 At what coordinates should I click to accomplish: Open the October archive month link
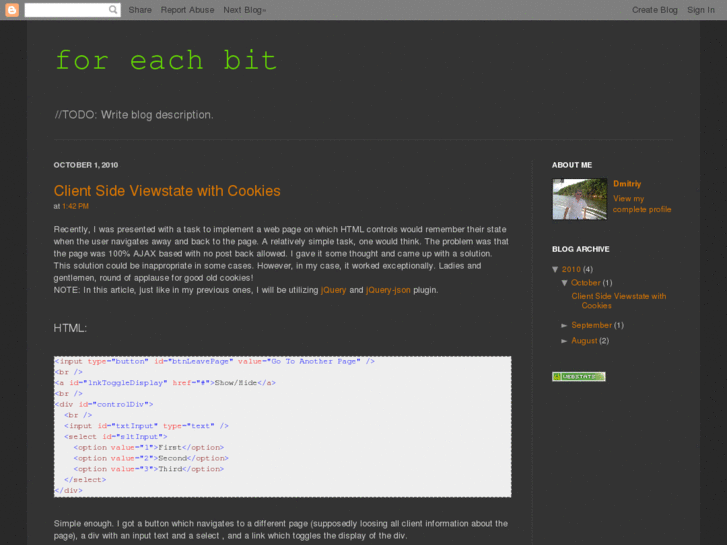586,282
